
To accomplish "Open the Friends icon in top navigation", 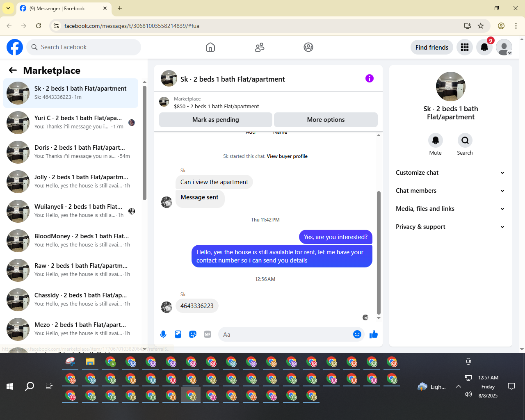I will (x=260, y=47).
